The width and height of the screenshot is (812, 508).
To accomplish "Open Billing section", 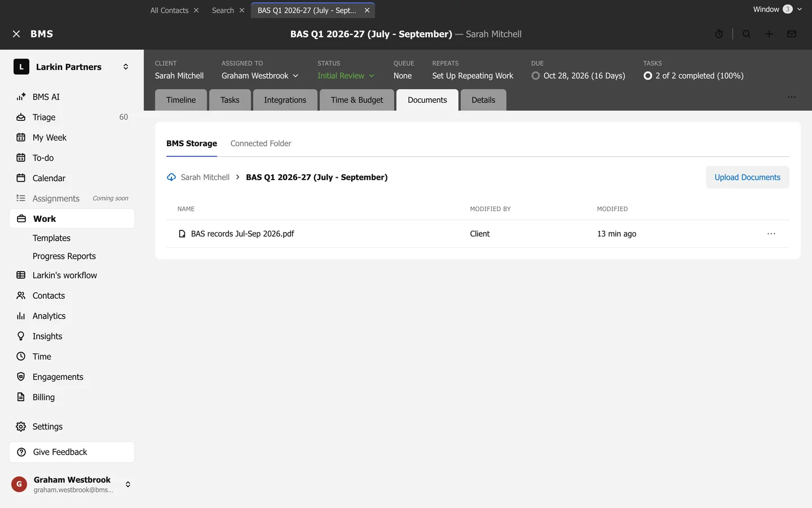I will tap(72, 397).
